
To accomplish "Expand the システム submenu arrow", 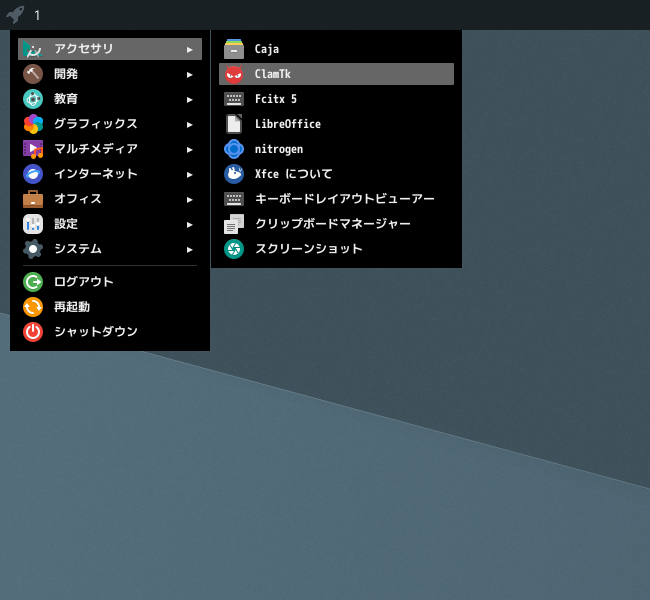I will click(x=189, y=250).
